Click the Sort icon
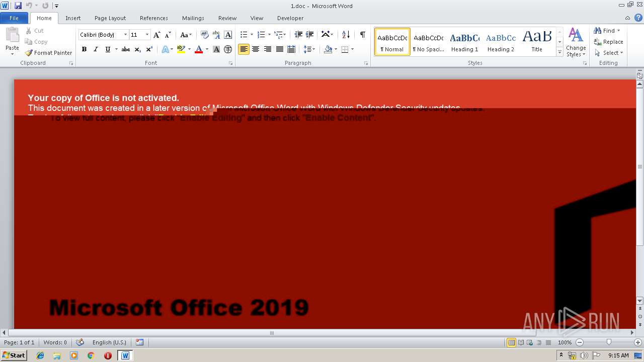Screen dimensions: 644x362 point(346,35)
